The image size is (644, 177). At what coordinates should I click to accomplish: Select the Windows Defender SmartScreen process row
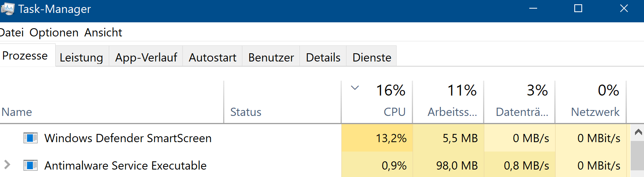point(313,138)
